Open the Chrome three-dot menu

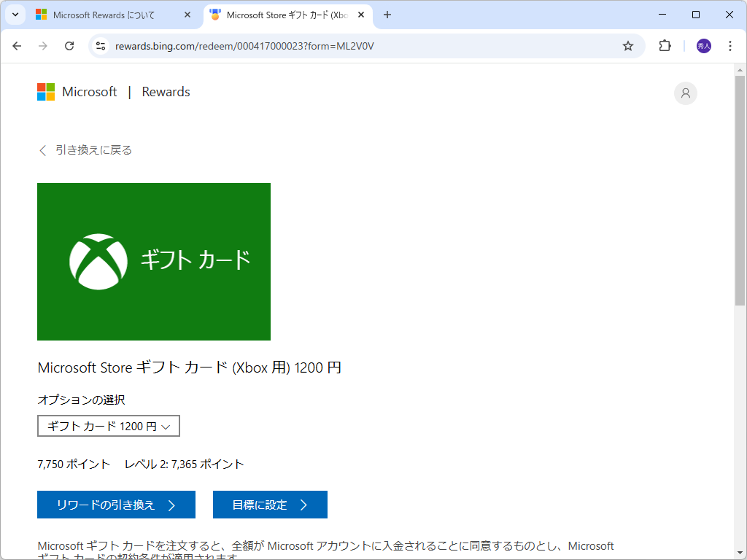[x=730, y=45]
